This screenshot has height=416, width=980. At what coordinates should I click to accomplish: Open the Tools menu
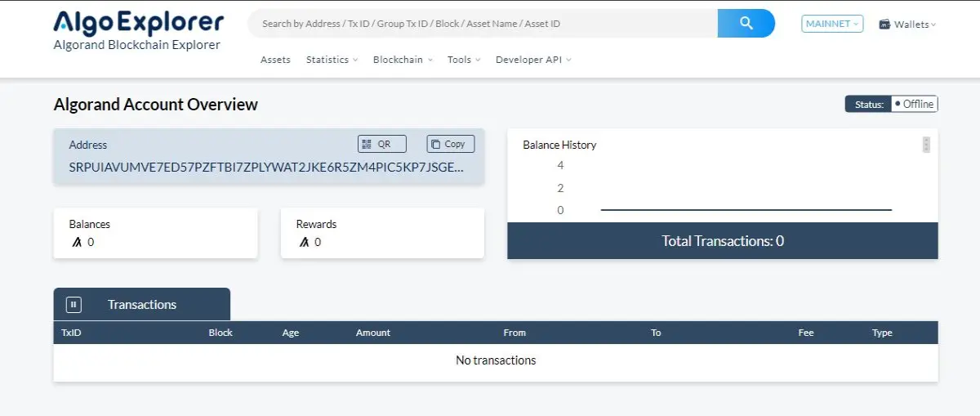464,60
